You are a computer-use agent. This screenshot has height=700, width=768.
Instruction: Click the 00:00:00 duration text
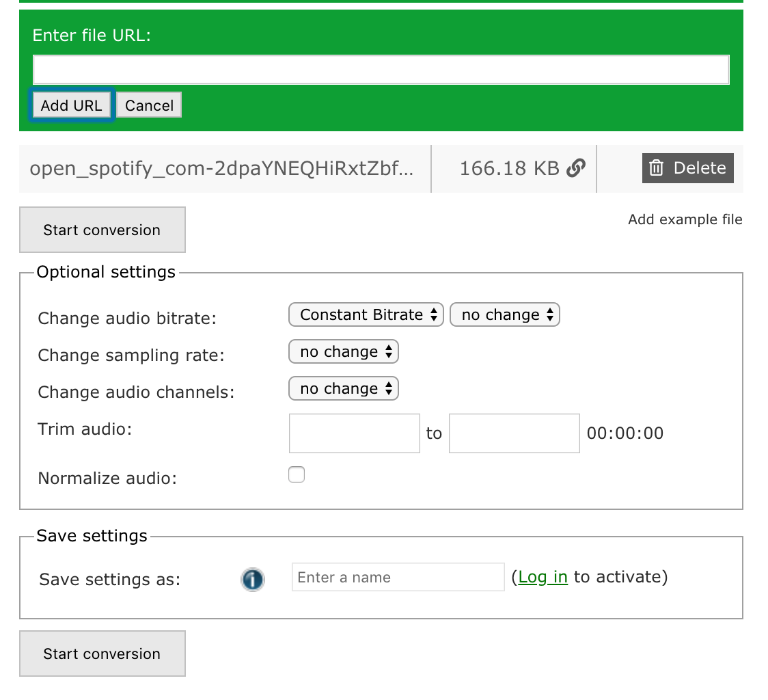625,433
